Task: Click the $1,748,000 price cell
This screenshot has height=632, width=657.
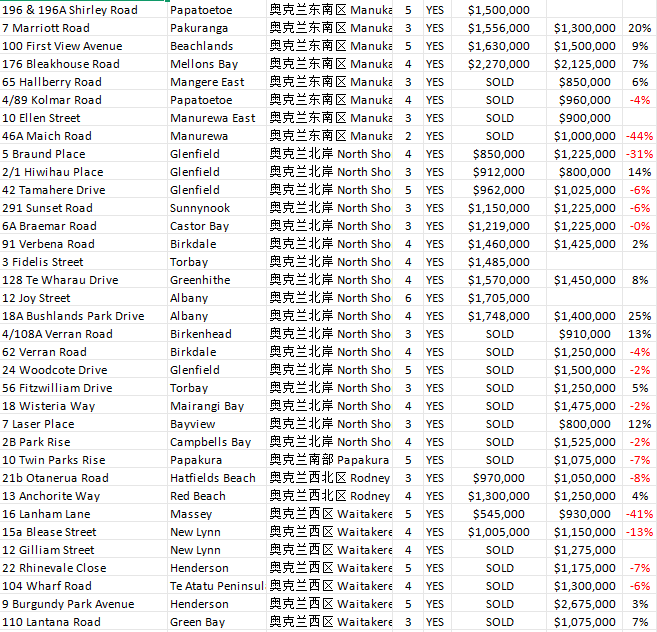Action: coord(499,316)
